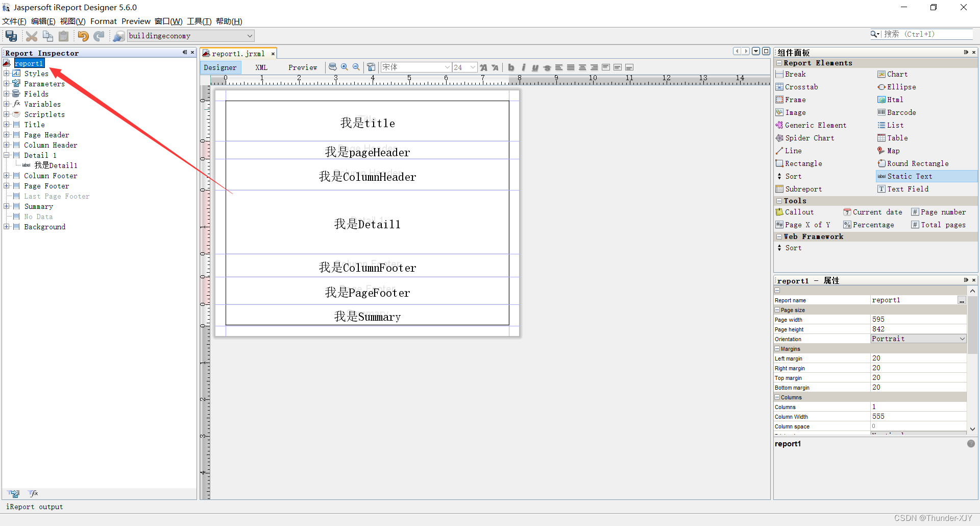Click the Cut scissors icon

coord(32,36)
